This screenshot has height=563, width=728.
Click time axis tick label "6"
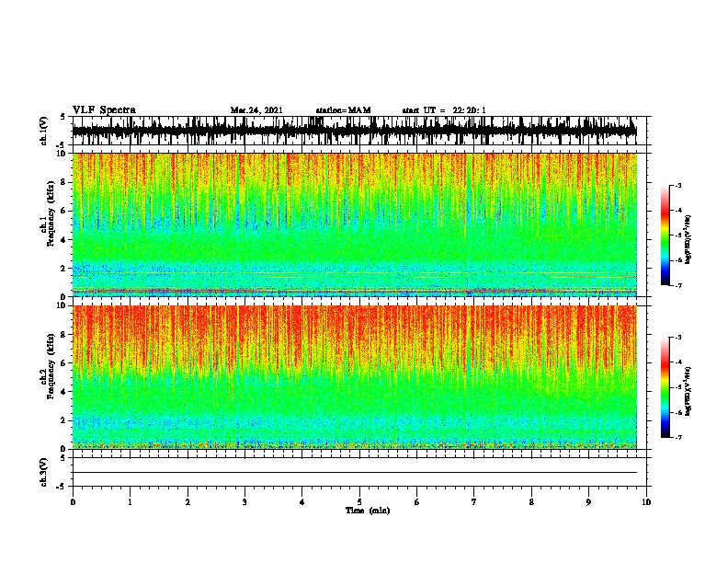pyautogui.click(x=417, y=502)
